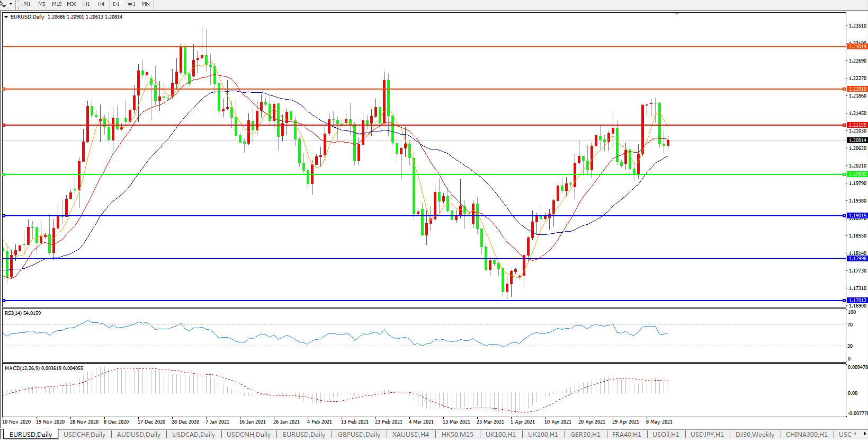Enable the MN monthly timeframe
Screen dimensions: 868x440
(146, 4)
